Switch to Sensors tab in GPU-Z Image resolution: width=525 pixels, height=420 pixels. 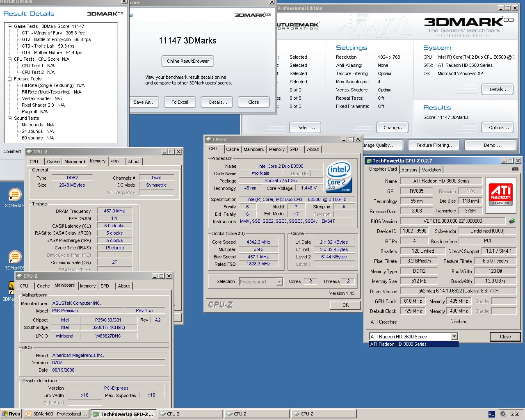click(x=409, y=170)
